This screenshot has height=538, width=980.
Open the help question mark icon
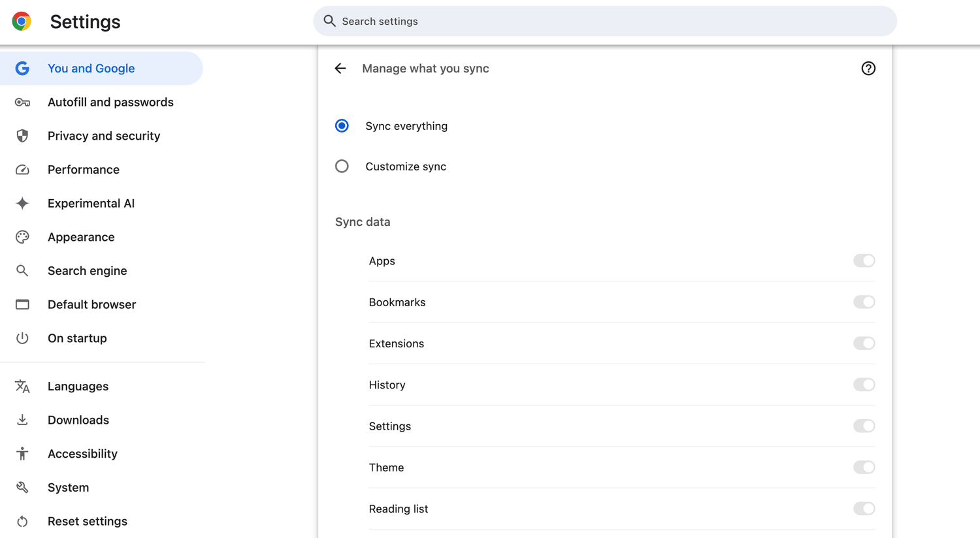pos(868,69)
